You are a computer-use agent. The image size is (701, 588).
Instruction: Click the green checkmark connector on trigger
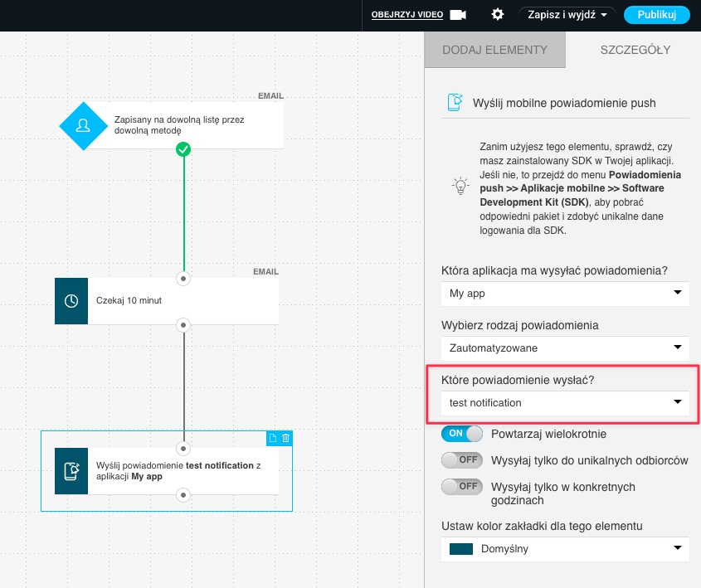click(183, 149)
